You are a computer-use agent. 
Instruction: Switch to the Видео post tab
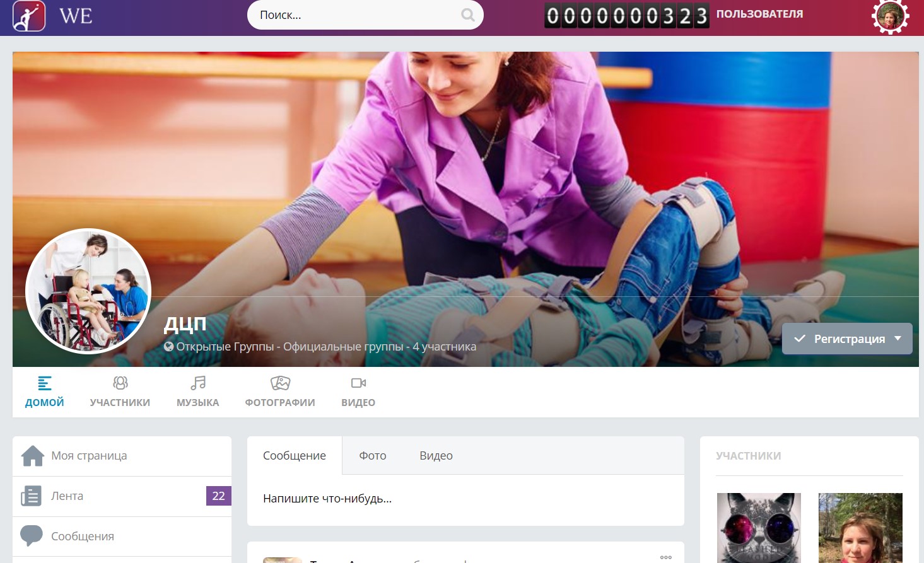click(x=436, y=456)
